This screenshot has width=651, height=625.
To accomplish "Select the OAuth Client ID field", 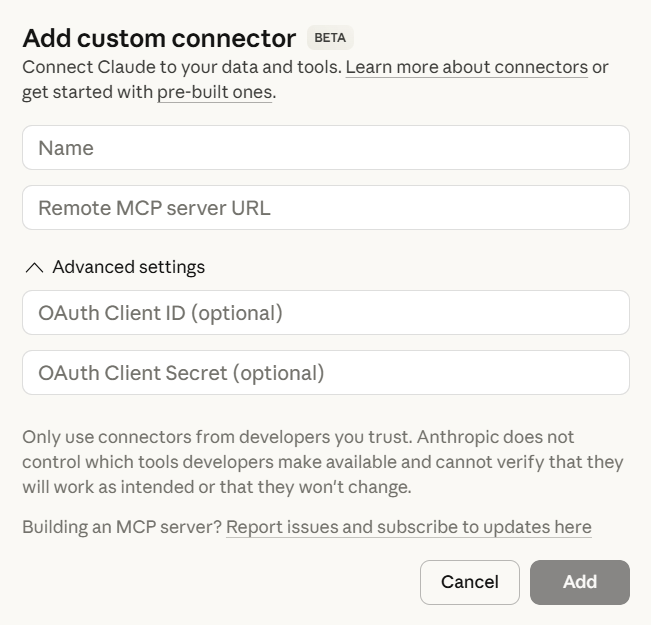I will [x=325, y=313].
